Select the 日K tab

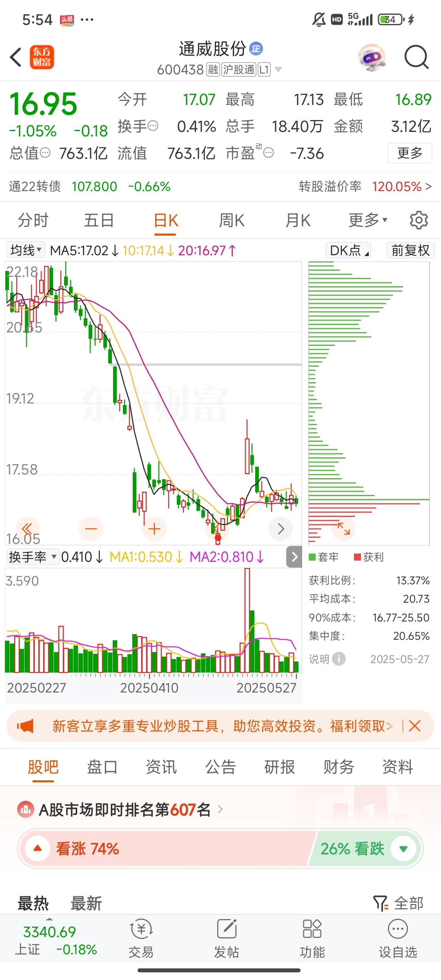click(x=166, y=221)
